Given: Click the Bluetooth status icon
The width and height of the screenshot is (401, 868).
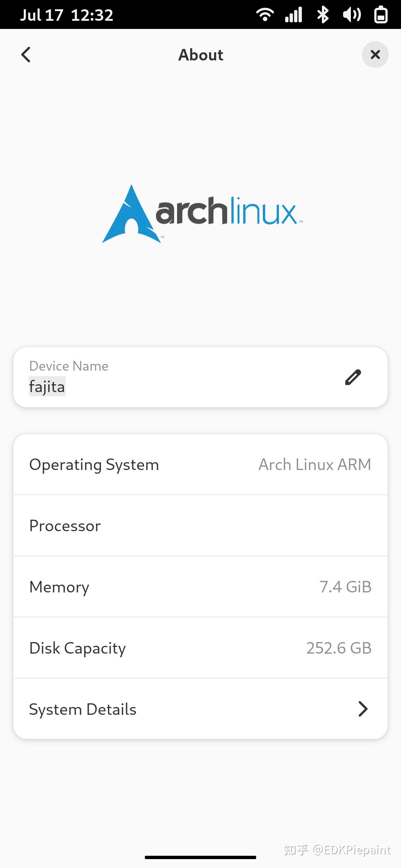Looking at the screenshot, I should pos(323,15).
